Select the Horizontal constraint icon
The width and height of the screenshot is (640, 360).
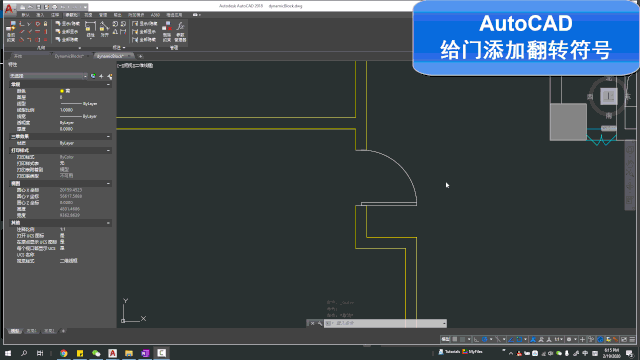click(x=38, y=31)
